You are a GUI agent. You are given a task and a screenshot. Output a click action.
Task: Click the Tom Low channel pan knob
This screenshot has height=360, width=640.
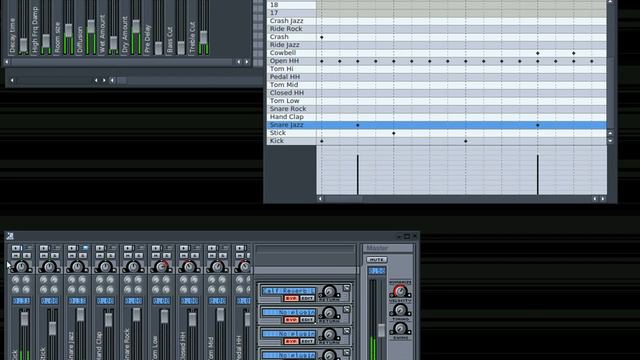(161, 267)
